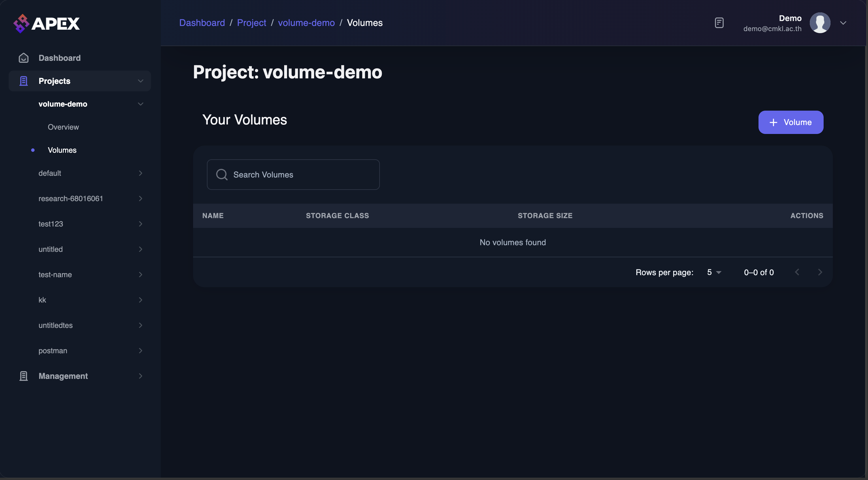Click the search magnifier icon
Image resolution: width=868 pixels, height=480 pixels.
[x=222, y=175]
